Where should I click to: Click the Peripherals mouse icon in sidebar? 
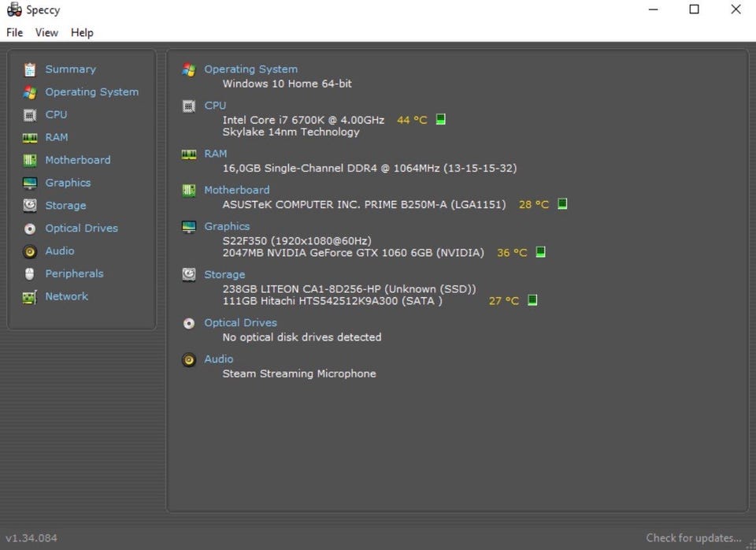point(30,274)
